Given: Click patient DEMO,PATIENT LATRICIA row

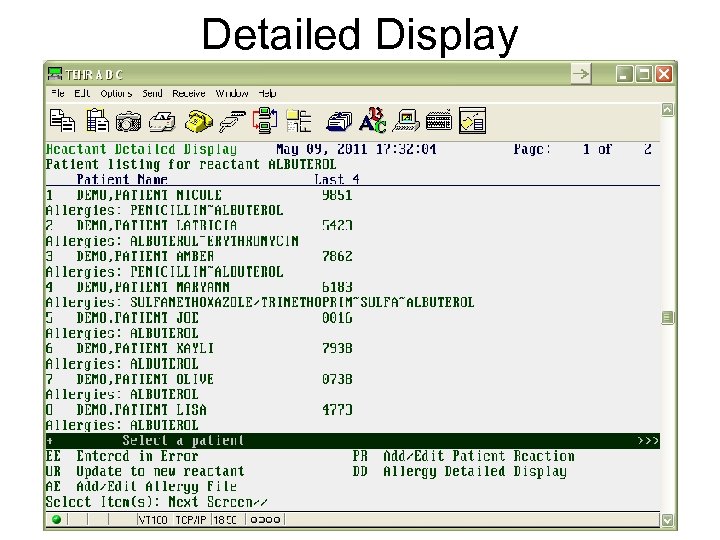Looking at the screenshot, I should 199,225.
